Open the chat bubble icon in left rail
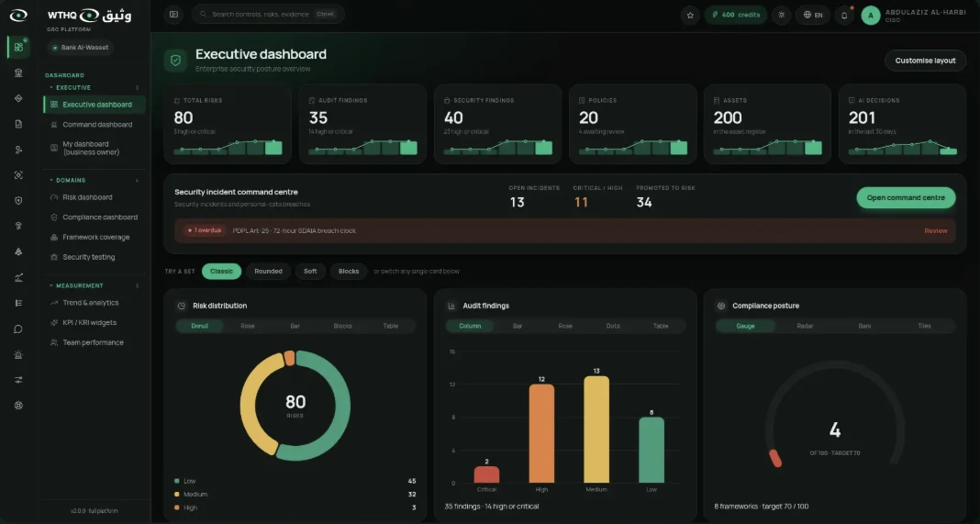The width and height of the screenshot is (980, 524). point(18,329)
